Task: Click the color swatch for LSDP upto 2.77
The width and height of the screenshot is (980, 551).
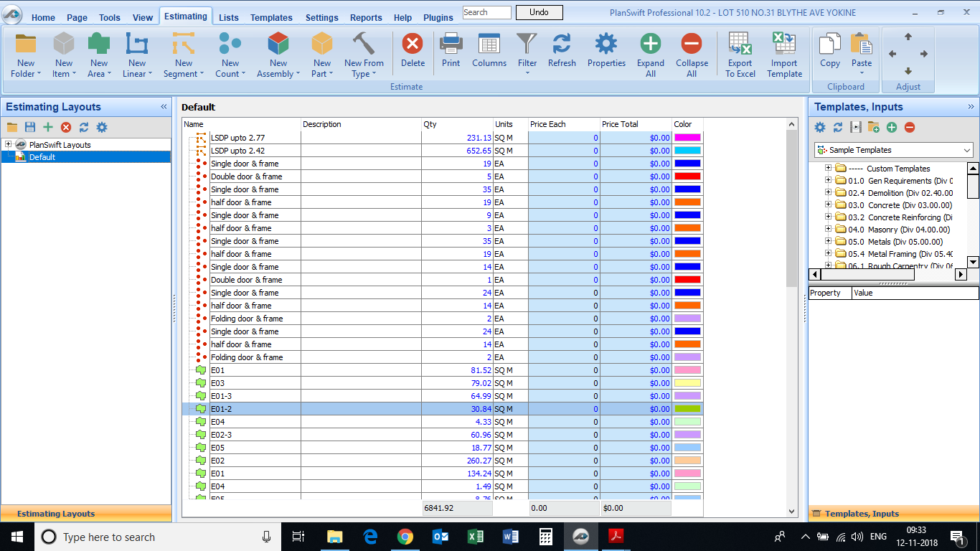Action: [687, 138]
